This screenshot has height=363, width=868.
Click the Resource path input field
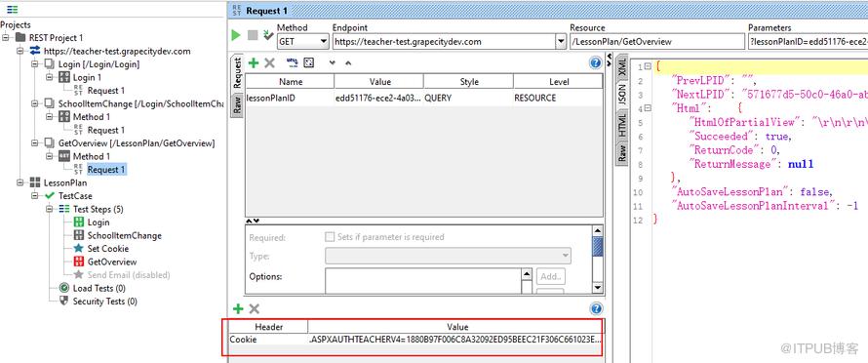(657, 42)
